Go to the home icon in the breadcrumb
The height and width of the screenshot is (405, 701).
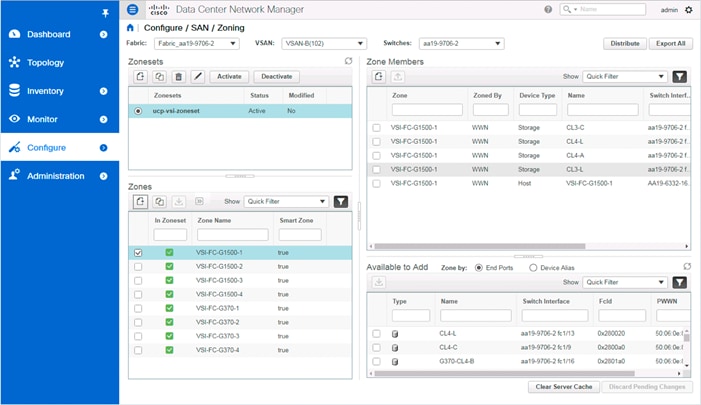[x=130, y=28]
